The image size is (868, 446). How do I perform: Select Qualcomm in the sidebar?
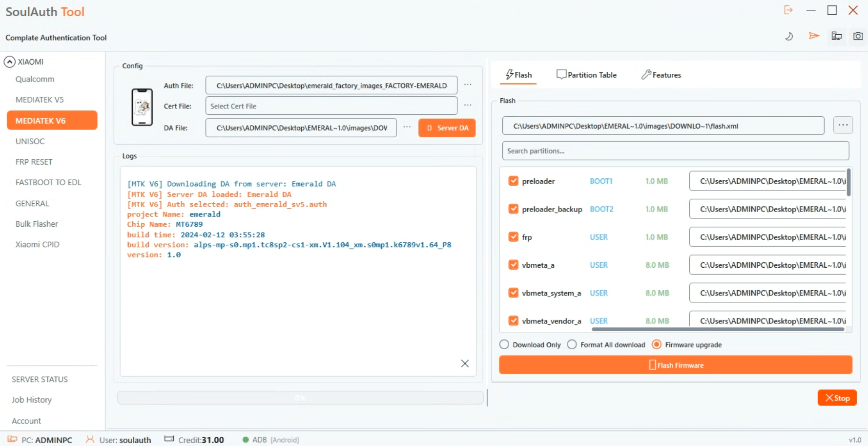[35, 79]
